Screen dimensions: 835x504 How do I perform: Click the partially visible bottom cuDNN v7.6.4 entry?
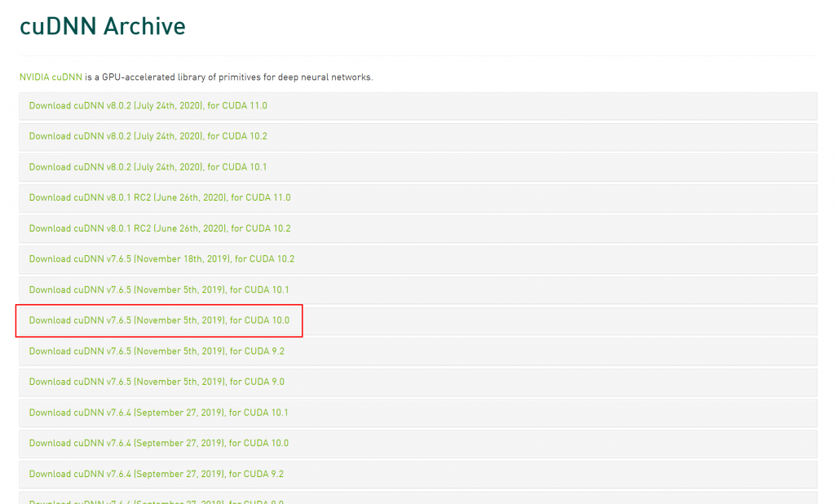tap(156, 500)
